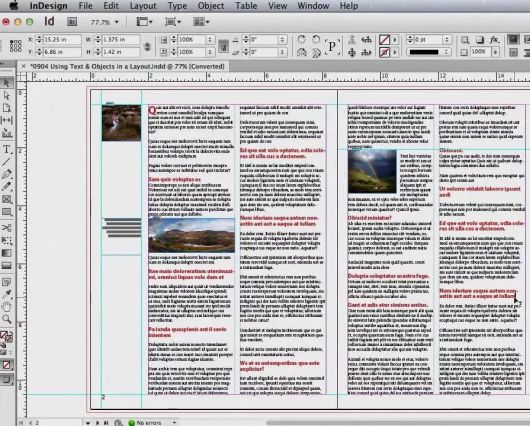Select the Pencil tool

click(x=7, y=187)
